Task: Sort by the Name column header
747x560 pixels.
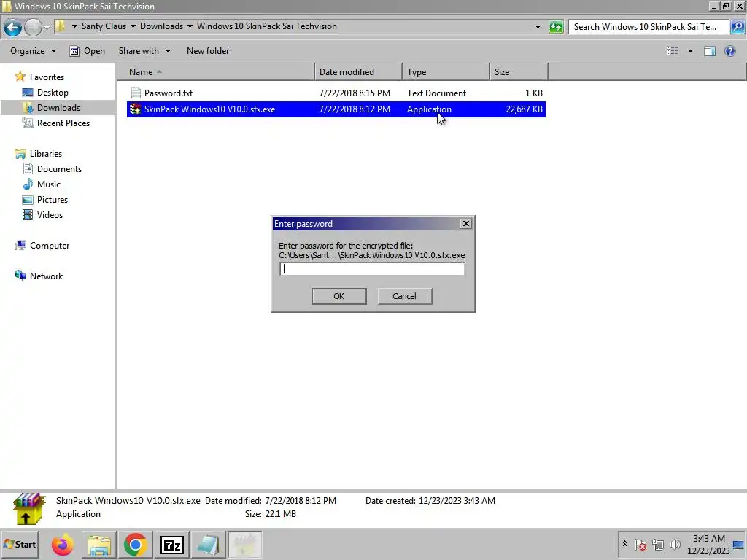Action: pyautogui.click(x=216, y=72)
